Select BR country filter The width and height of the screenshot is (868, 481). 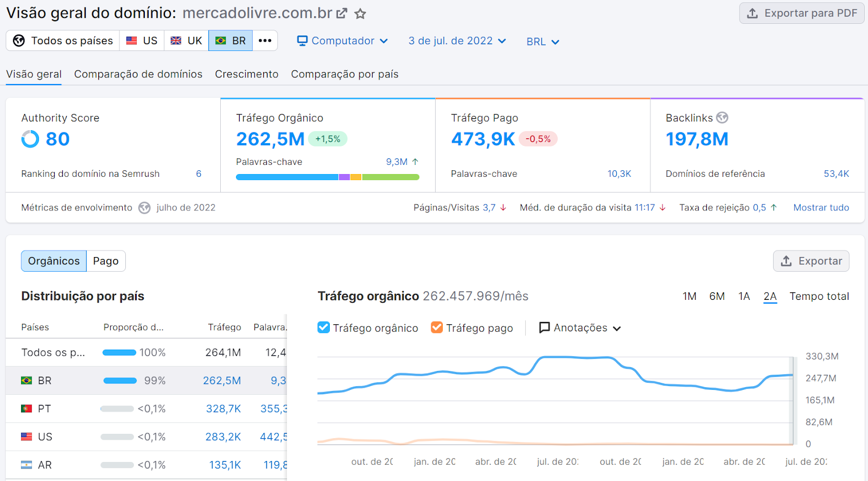[x=231, y=41]
